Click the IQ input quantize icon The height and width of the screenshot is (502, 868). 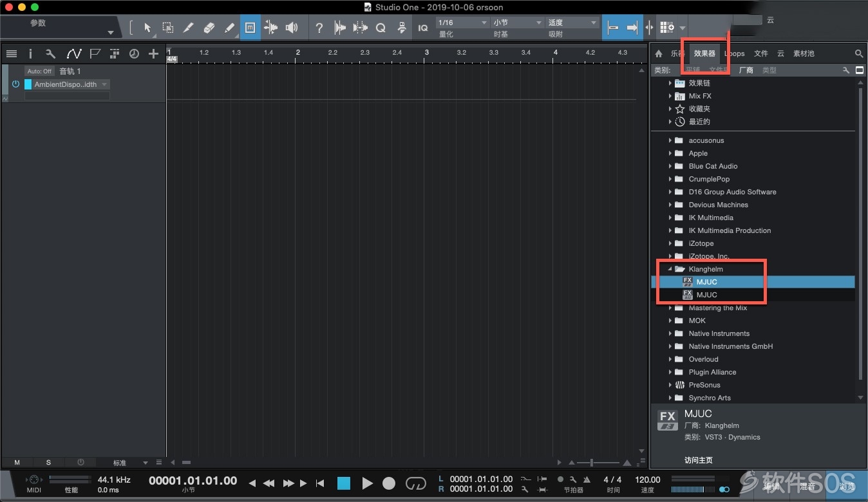click(x=422, y=28)
